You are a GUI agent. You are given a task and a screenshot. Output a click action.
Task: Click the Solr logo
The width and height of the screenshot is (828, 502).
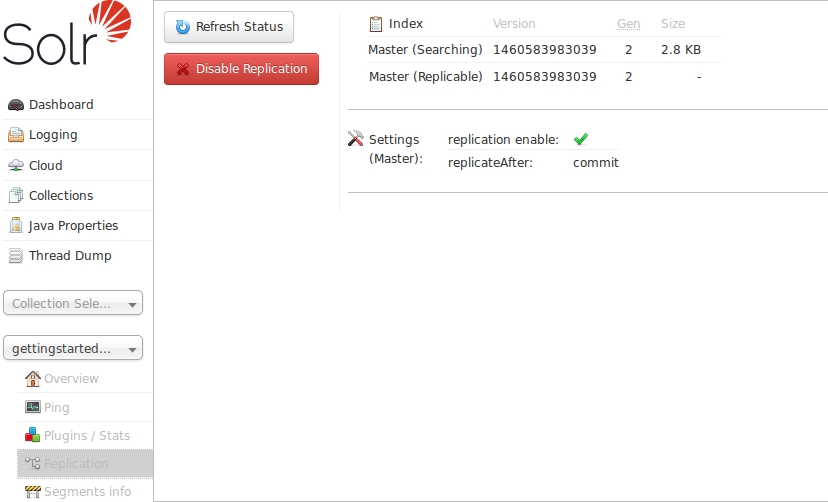point(67,35)
